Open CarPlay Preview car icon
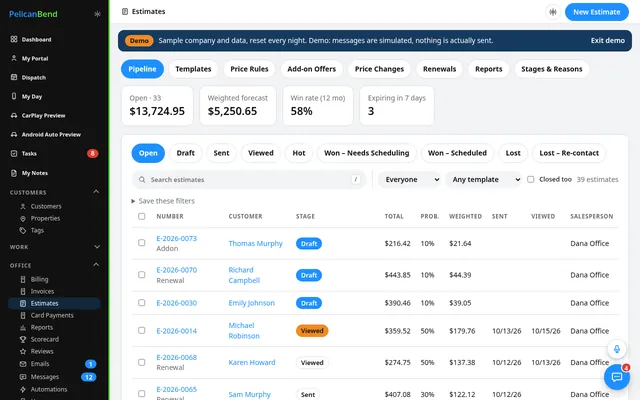 tap(14, 116)
